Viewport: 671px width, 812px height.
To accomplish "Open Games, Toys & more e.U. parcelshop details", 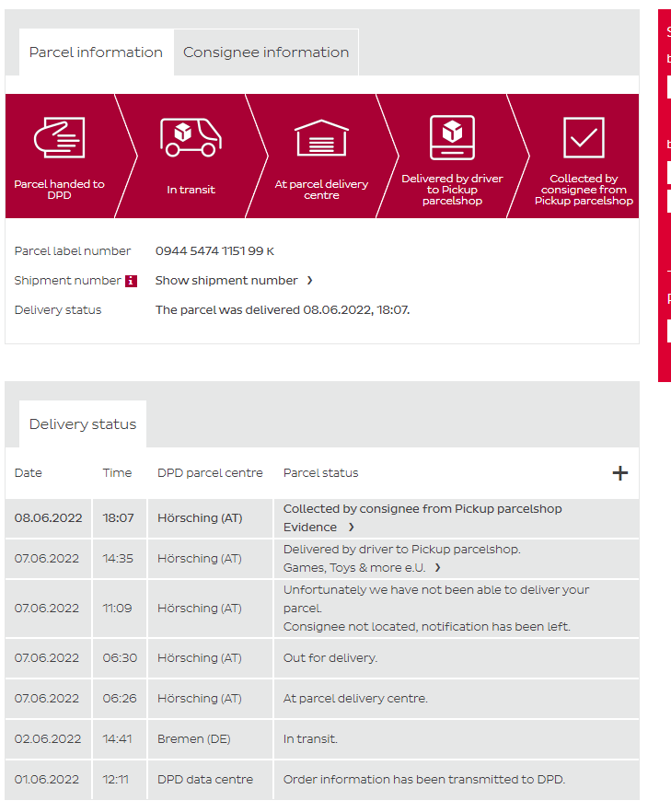I will [362, 568].
